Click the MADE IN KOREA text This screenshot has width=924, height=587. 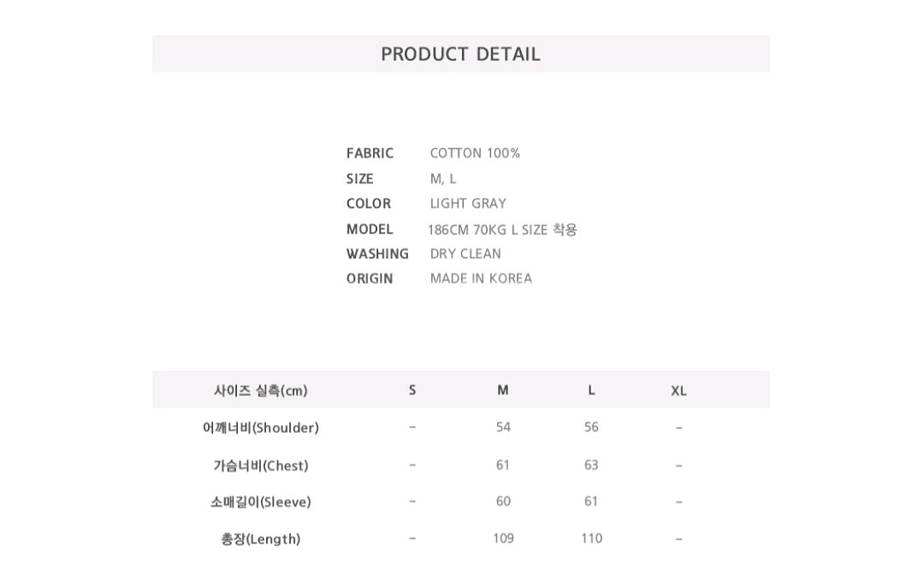tap(481, 279)
